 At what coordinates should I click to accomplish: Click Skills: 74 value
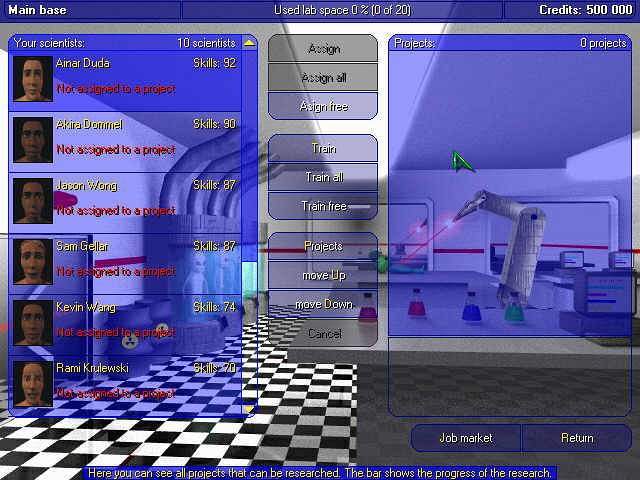(x=215, y=307)
